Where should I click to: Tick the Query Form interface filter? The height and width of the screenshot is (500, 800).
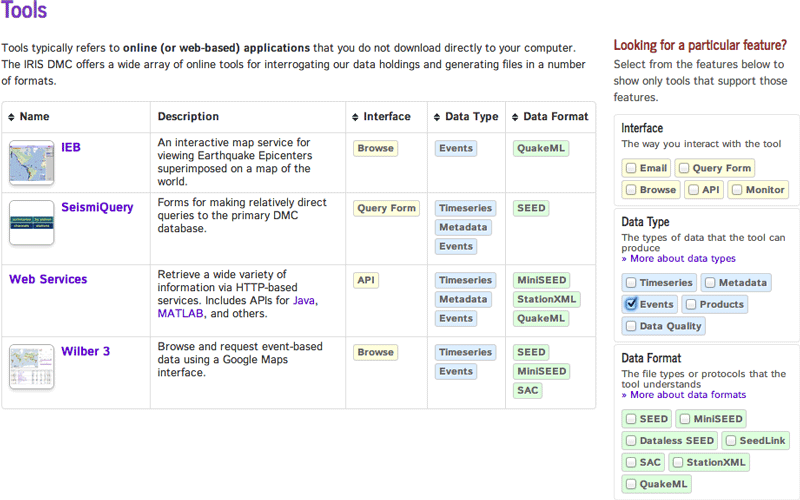[x=684, y=168]
